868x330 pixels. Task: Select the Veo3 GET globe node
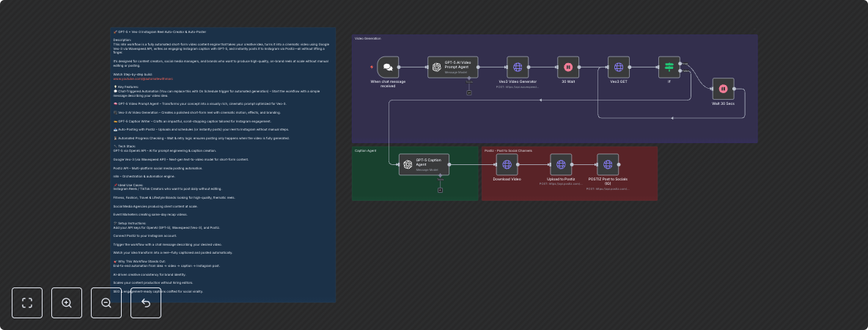click(x=618, y=67)
